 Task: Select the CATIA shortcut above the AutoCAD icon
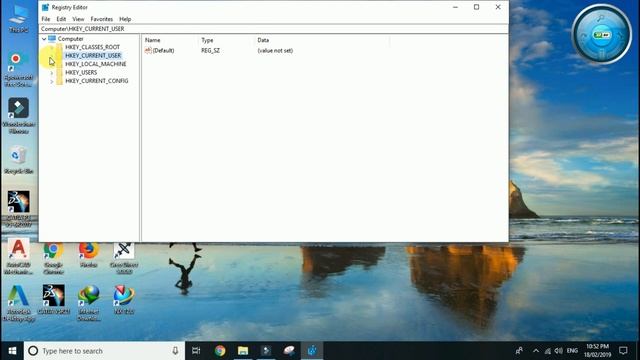pos(19,209)
